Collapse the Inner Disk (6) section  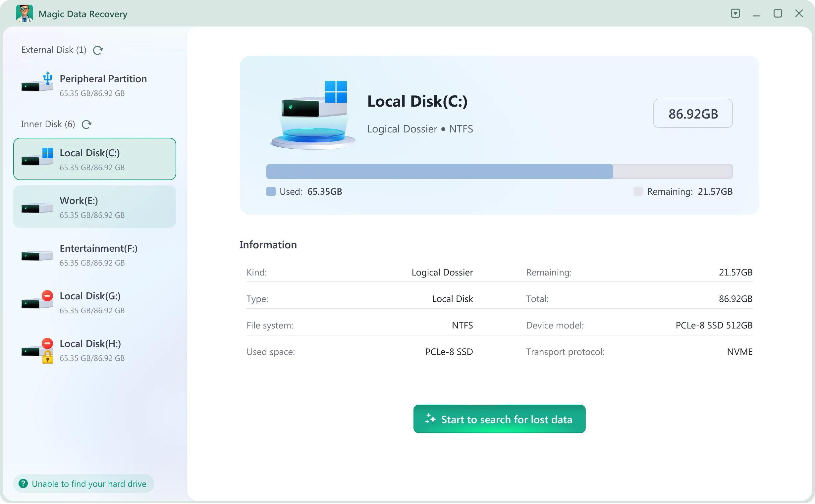point(48,124)
